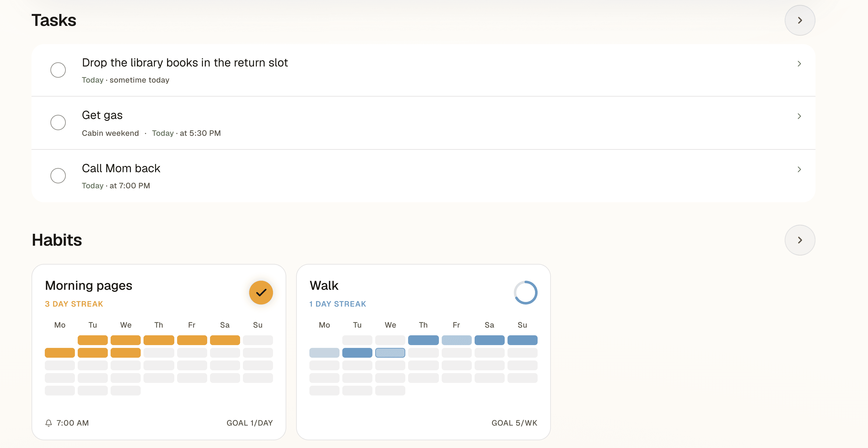Click the Tasks heading
This screenshot has width=868, height=448.
(54, 20)
